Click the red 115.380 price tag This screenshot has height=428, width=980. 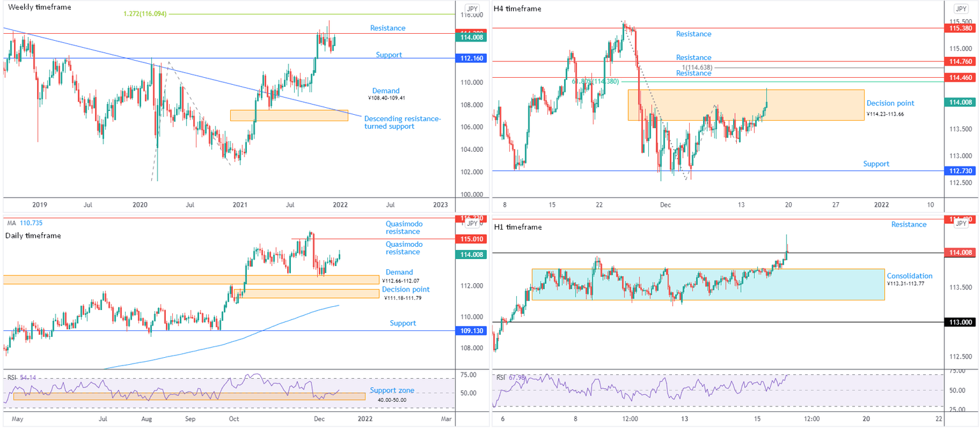[x=961, y=28]
